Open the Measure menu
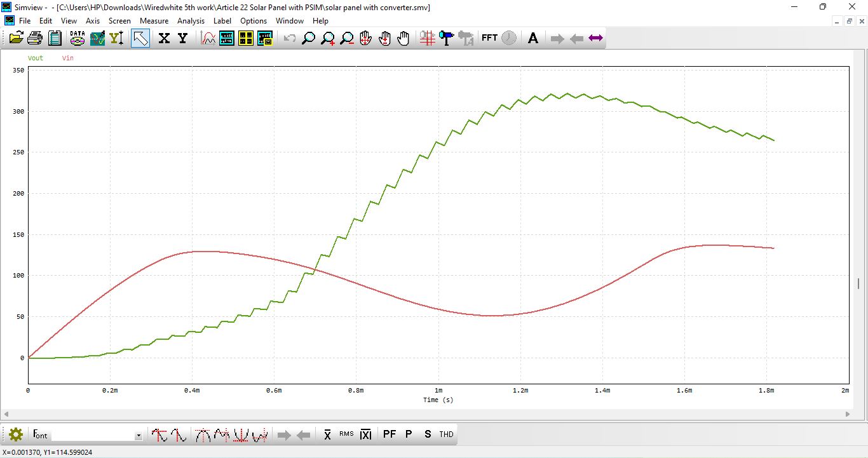This screenshot has width=868, height=458. (154, 21)
